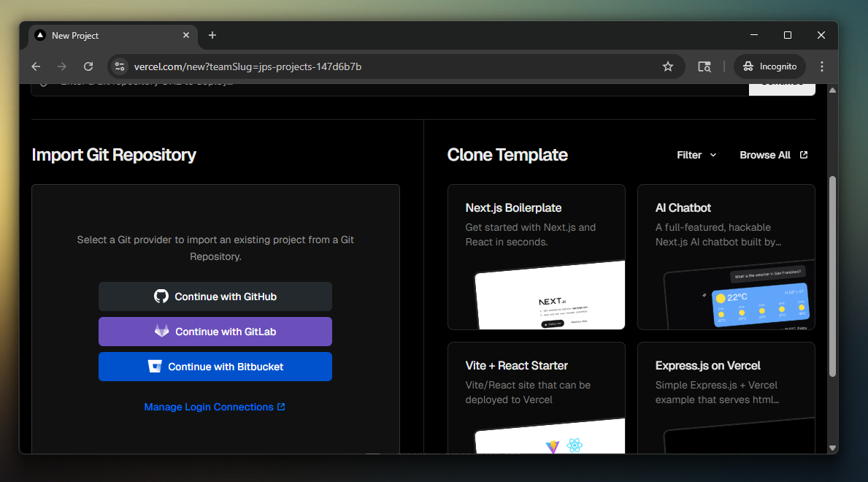Click the Incognito profile button
Image resolution: width=868 pixels, height=482 pixels.
(x=769, y=66)
